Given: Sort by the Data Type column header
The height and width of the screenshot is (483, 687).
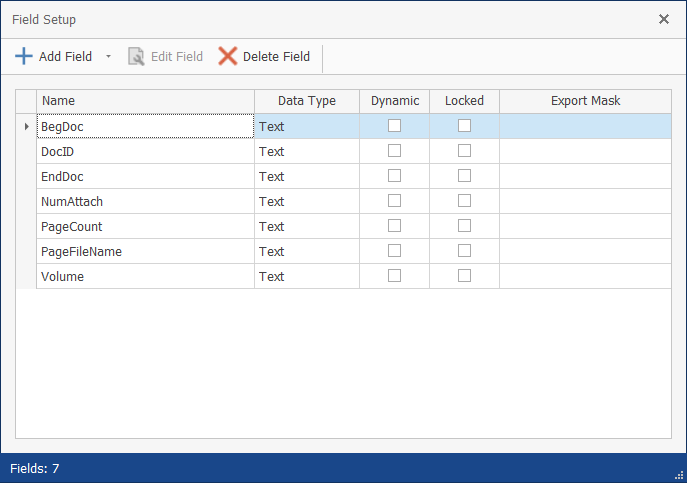Looking at the screenshot, I should point(307,101).
